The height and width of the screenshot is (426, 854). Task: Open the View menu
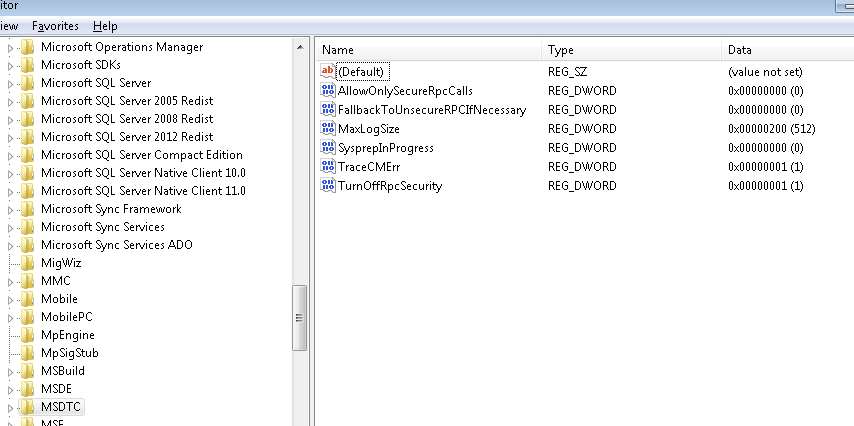9,26
